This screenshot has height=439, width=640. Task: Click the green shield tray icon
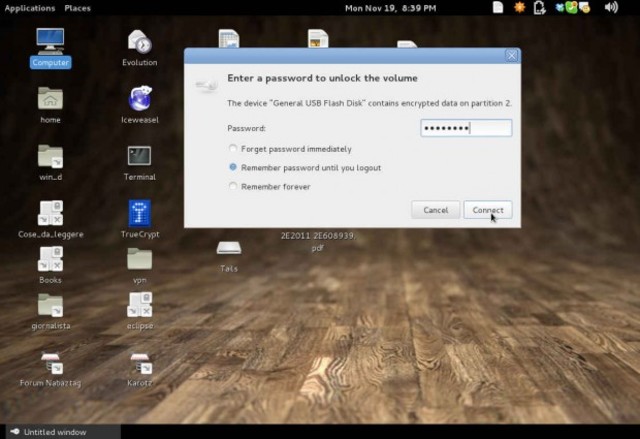pos(571,7)
